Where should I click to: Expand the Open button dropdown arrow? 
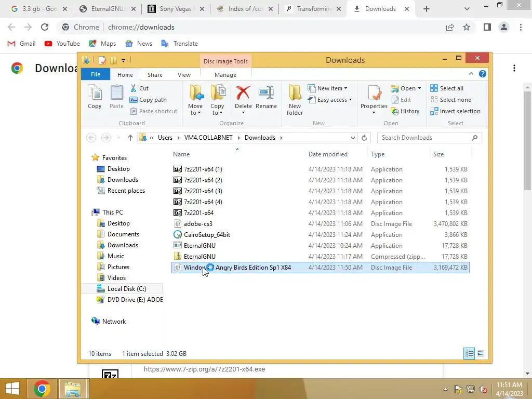[419, 88]
